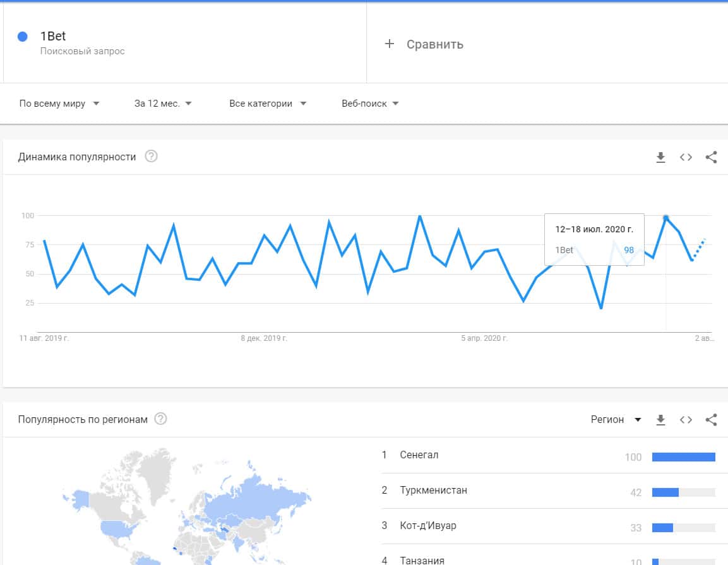
Task: Click the world map of regions
Action: click(x=189, y=505)
